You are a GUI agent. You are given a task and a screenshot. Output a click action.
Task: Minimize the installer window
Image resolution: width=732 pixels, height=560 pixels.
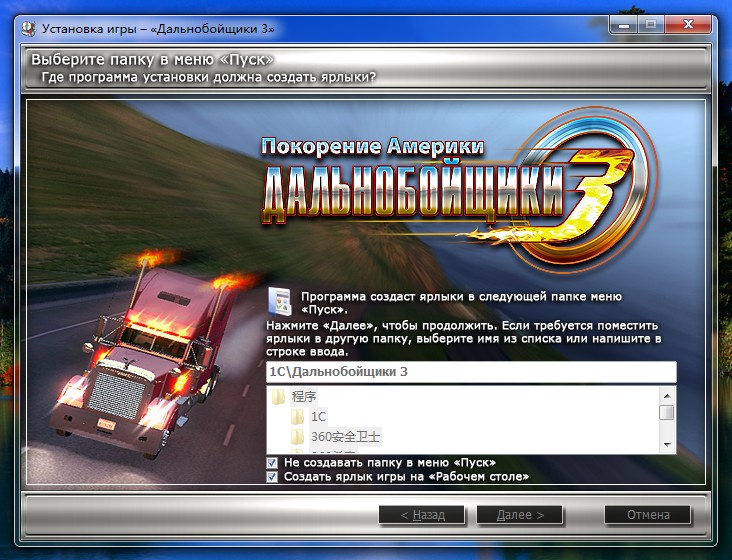(623, 25)
